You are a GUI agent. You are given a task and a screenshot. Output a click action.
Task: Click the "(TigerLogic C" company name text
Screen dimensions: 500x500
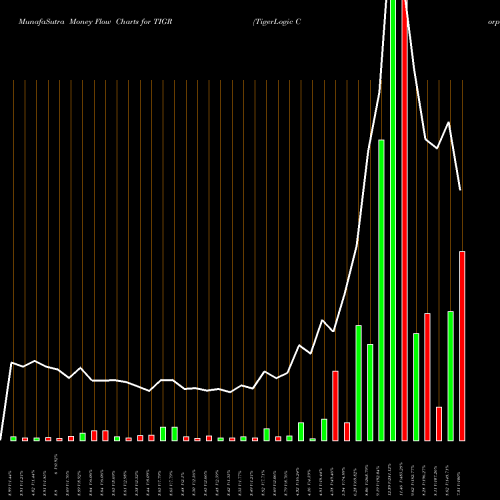pyautogui.click(x=277, y=22)
